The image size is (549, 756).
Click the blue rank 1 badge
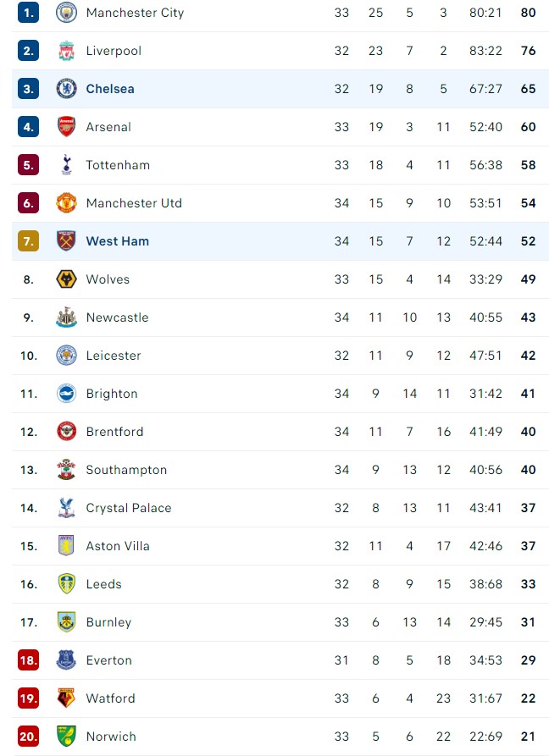tap(29, 13)
